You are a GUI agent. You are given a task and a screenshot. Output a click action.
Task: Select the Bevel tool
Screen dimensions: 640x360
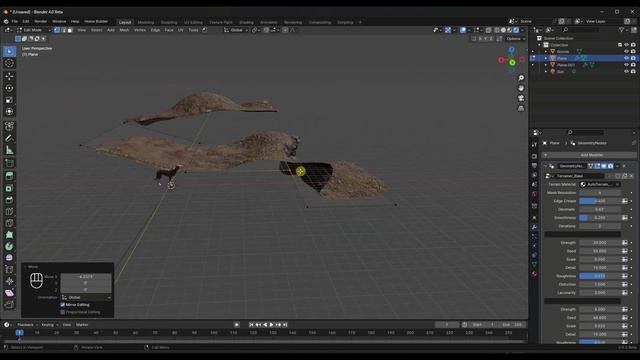tap(9, 200)
